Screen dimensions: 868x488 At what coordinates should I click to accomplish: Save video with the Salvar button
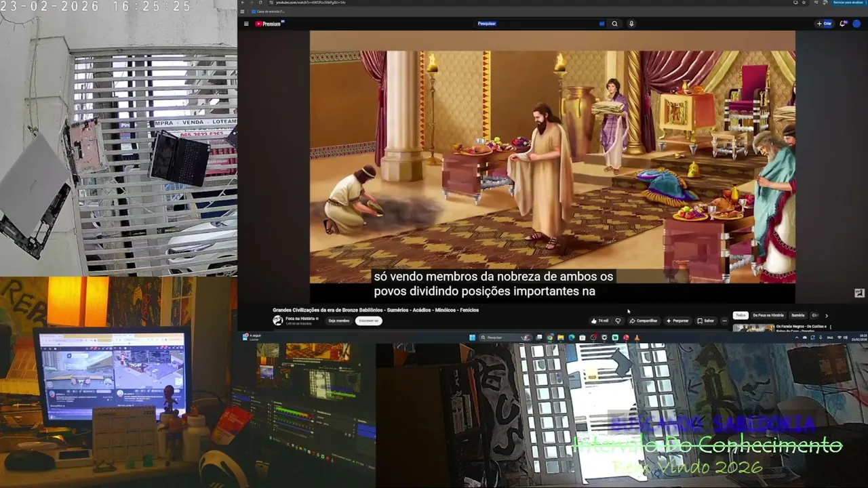click(706, 321)
